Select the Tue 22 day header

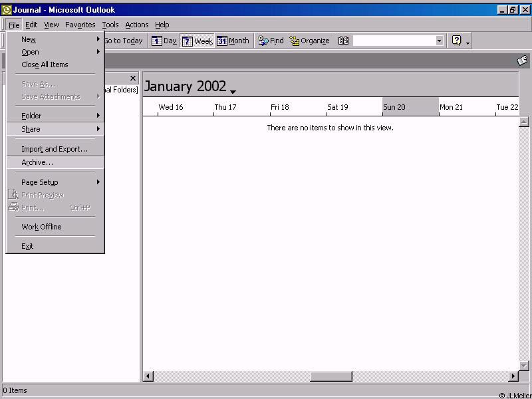[507, 107]
